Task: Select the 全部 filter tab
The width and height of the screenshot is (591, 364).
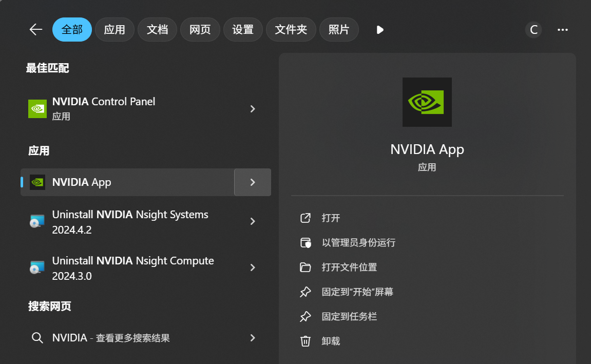Action: (x=72, y=29)
